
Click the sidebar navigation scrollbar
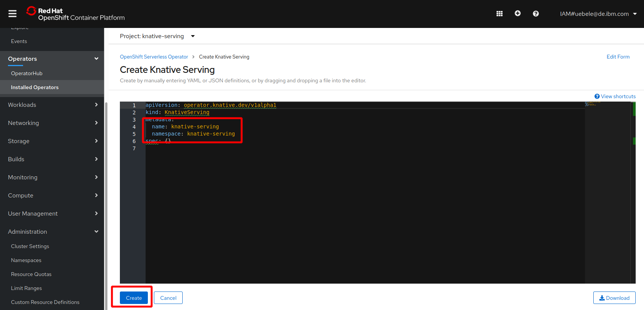point(106,206)
